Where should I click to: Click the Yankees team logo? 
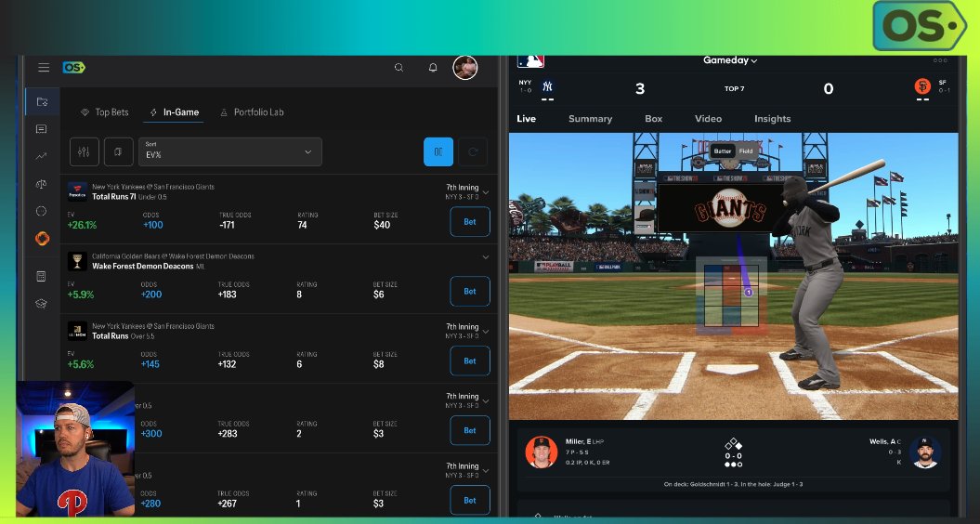547,86
